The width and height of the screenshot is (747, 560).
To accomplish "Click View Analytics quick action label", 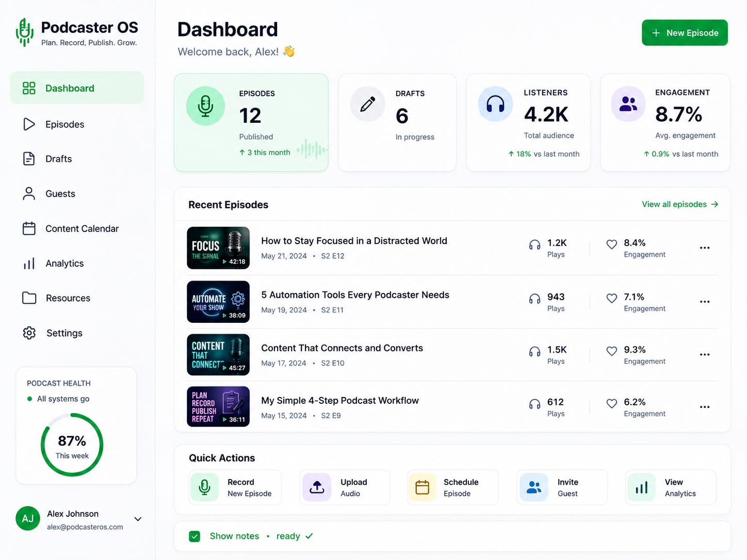I will coord(680,488).
